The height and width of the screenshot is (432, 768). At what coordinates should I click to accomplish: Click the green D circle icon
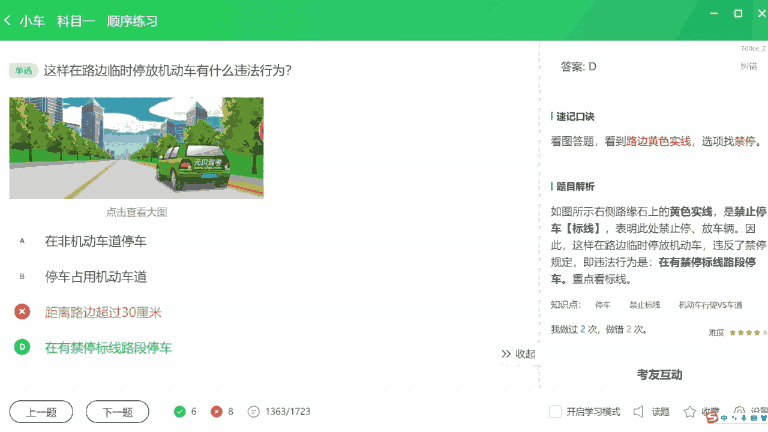22,347
